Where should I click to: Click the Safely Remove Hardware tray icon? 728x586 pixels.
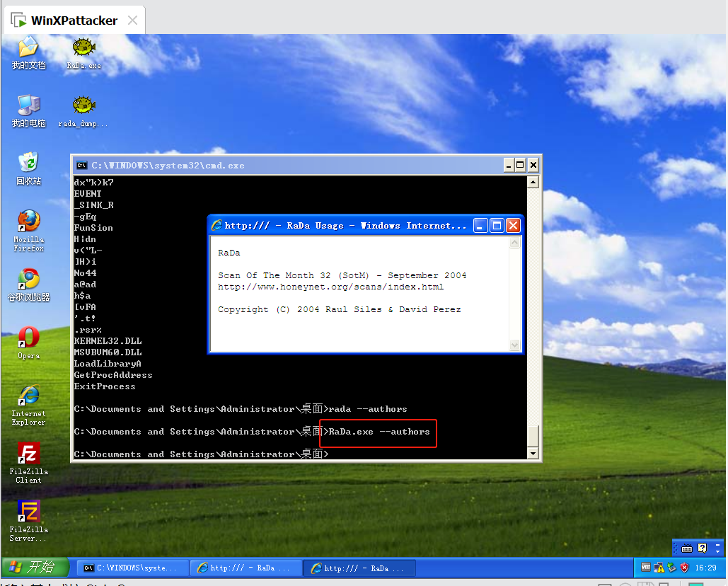671,568
